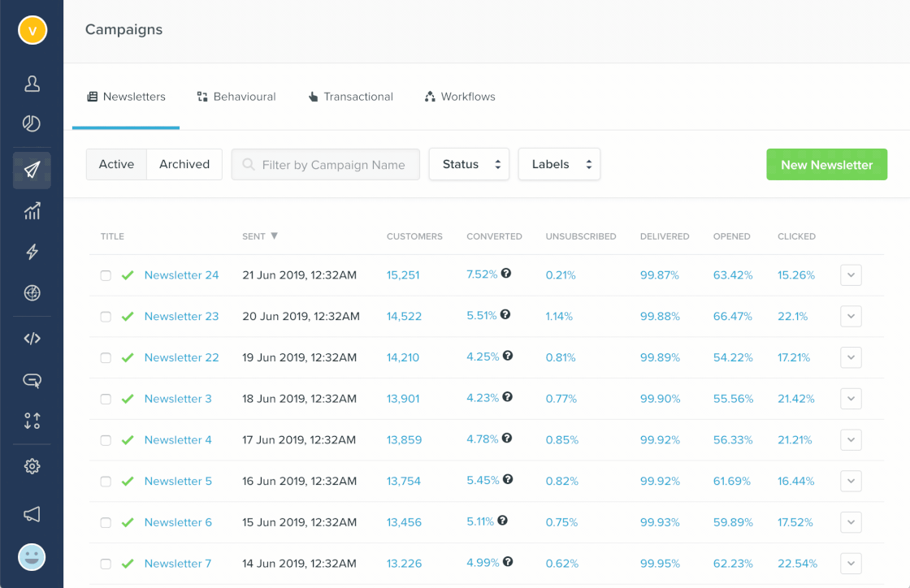Open the bar chart analytics icon

pos(32,212)
